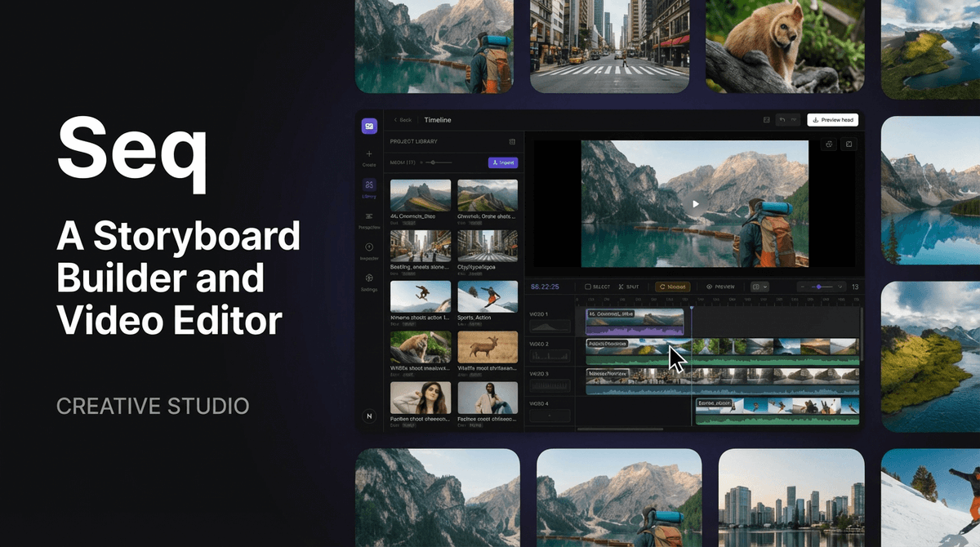Select the VIDEO 1 track label
980x547 pixels.
click(x=539, y=314)
